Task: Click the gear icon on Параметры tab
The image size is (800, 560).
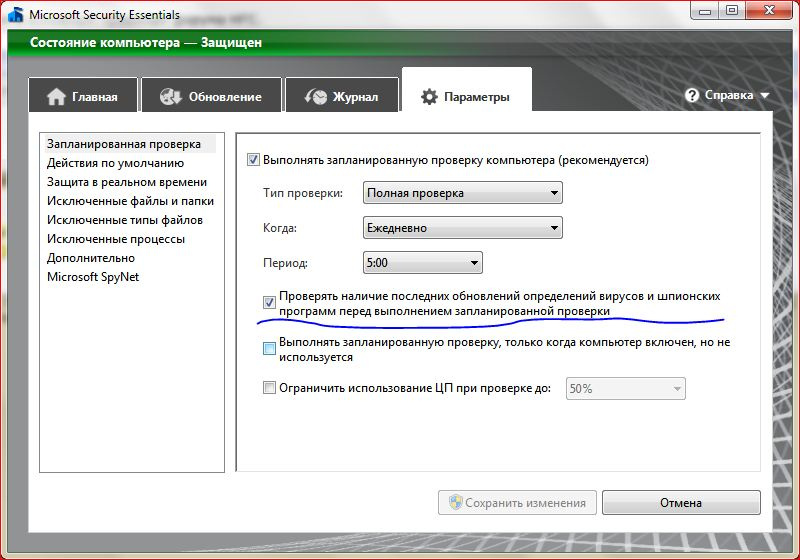Action: (x=430, y=97)
